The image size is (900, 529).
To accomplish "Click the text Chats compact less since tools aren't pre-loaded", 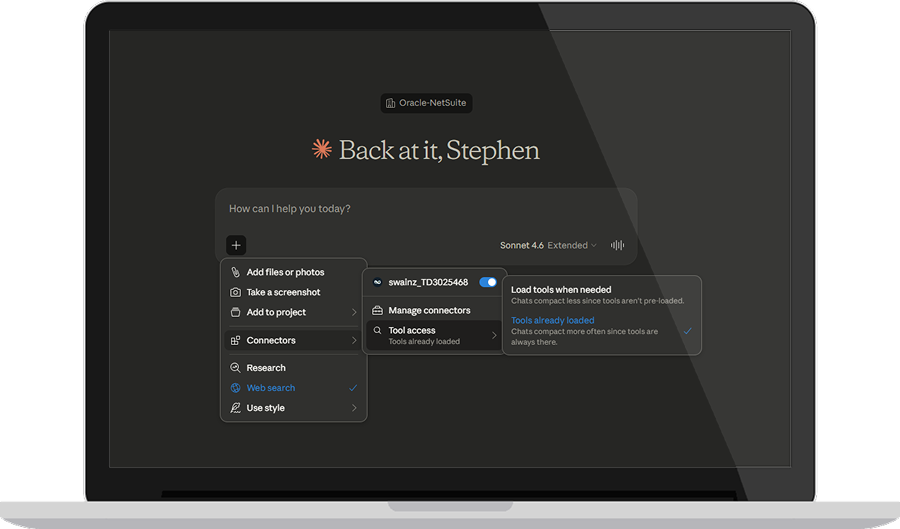I will [x=598, y=301].
